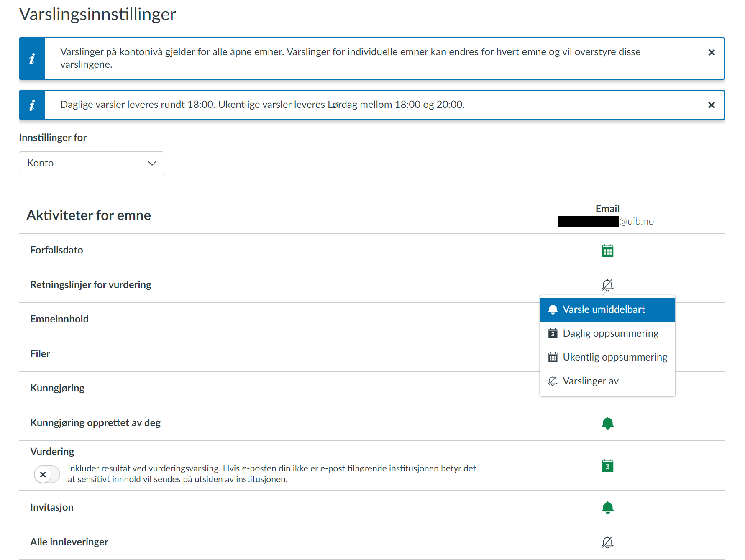Image resolution: width=745 pixels, height=560 pixels.
Task: Click the Aktiviteter for emne heading
Action: coord(89,215)
